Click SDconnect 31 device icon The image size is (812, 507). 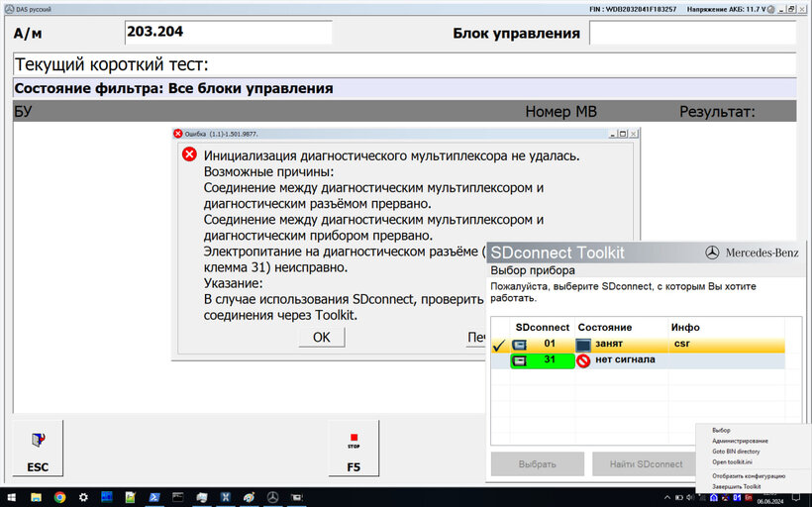pyautogui.click(x=519, y=360)
